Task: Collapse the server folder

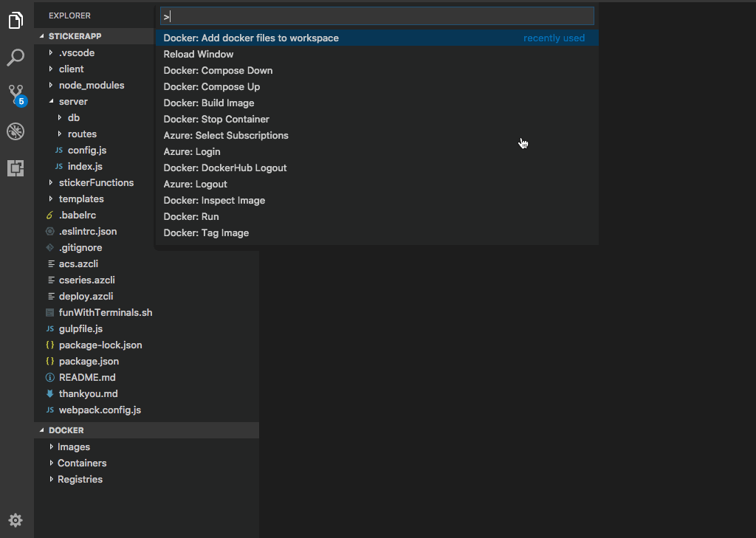Action: coord(51,101)
